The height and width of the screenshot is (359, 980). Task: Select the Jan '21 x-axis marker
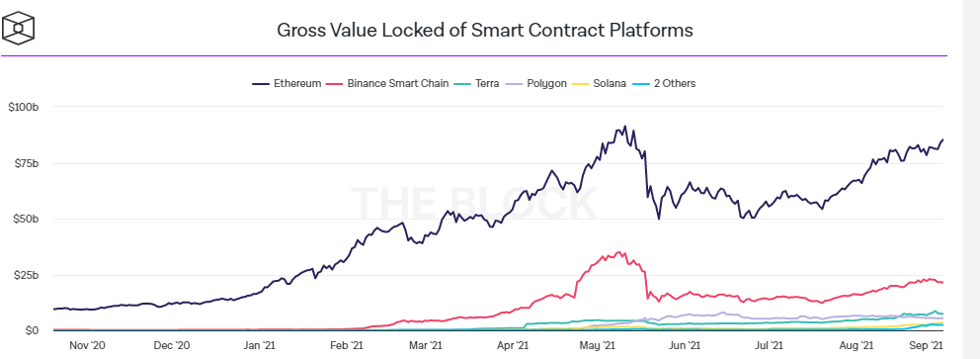(260, 344)
